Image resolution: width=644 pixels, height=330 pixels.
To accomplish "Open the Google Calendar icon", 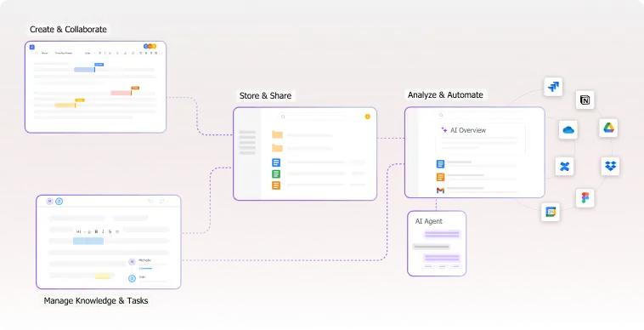I will pyautogui.click(x=551, y=212).
